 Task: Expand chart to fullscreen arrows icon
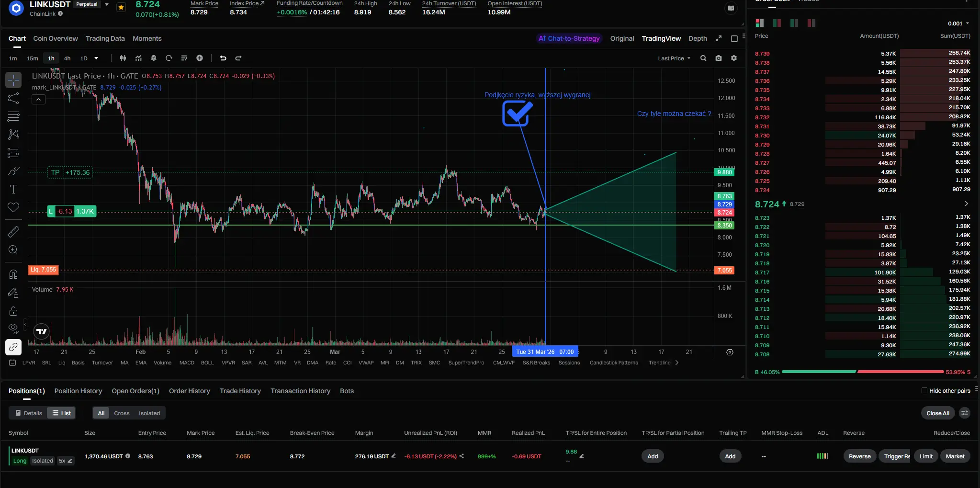point(719,38)
